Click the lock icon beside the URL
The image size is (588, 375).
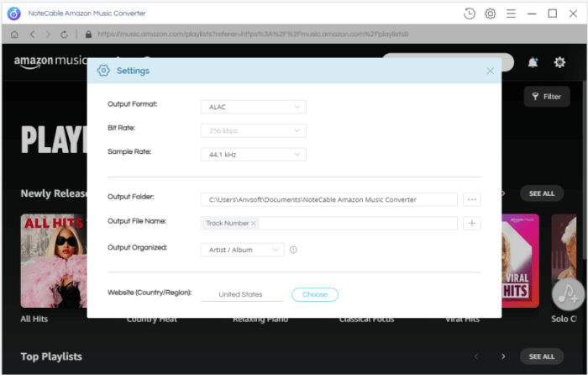coord(88,34)
